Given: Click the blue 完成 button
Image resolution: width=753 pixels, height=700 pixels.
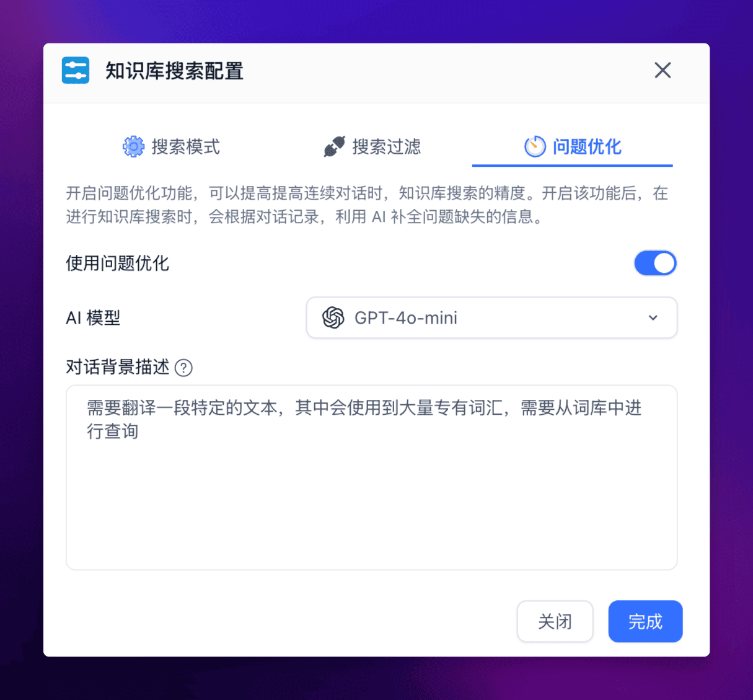Looking at the screenshot, I should click(x=645, y=621).
